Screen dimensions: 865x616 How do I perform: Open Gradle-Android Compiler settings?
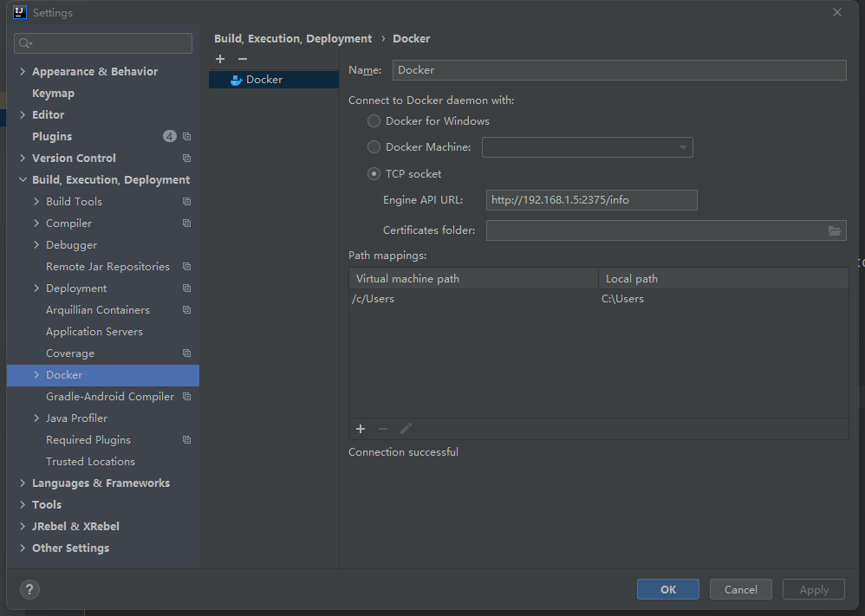pos(110,397)
